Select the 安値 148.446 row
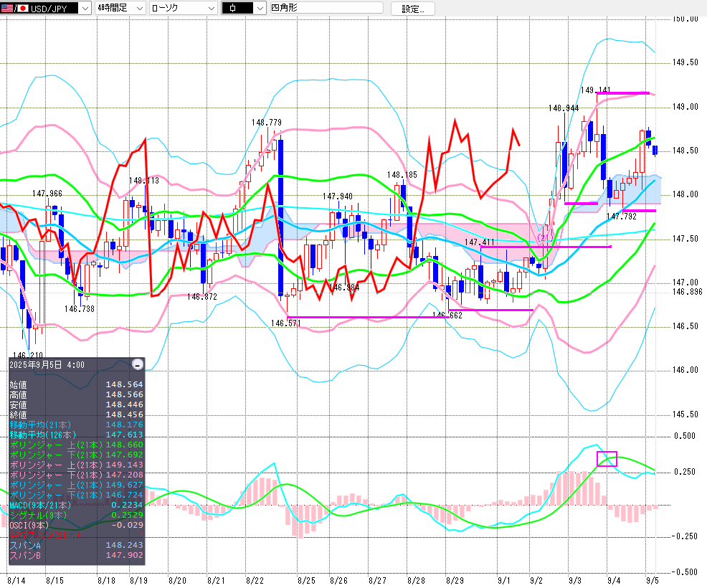 [x=76, y=404]
